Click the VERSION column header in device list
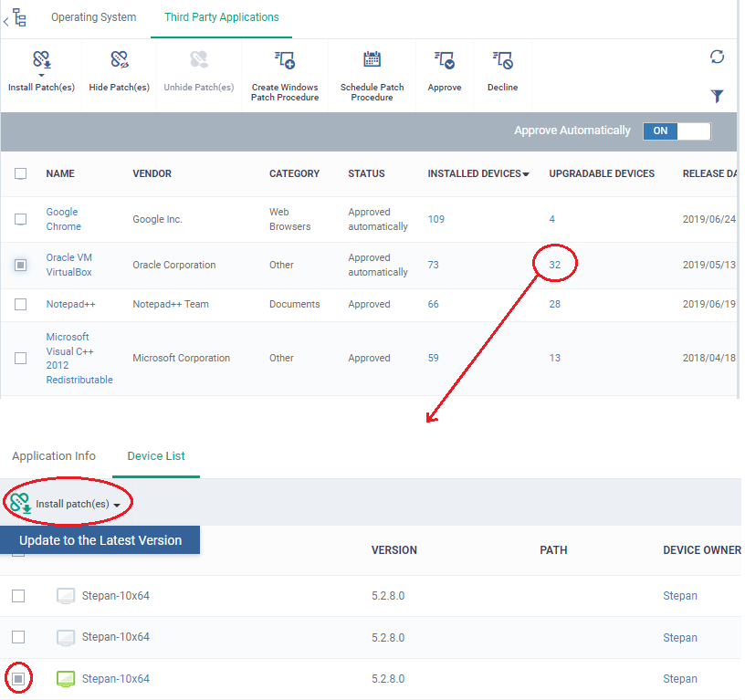This screenshot has width=745, height=700. [x=393, y=550]
